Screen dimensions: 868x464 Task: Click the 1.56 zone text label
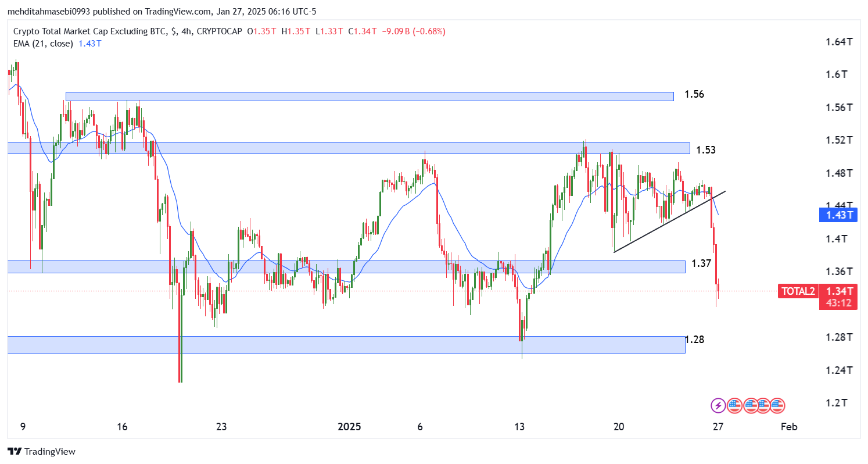(694, 94)
